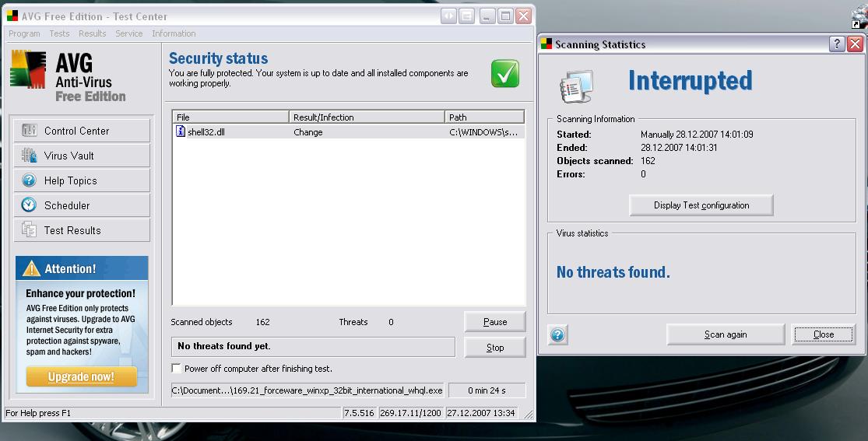Image resolution: width=868 pixels, height=441 pixels.
Task: Click the question mark title button in Scanning Statistics
Action: click(x=836, y=44)
